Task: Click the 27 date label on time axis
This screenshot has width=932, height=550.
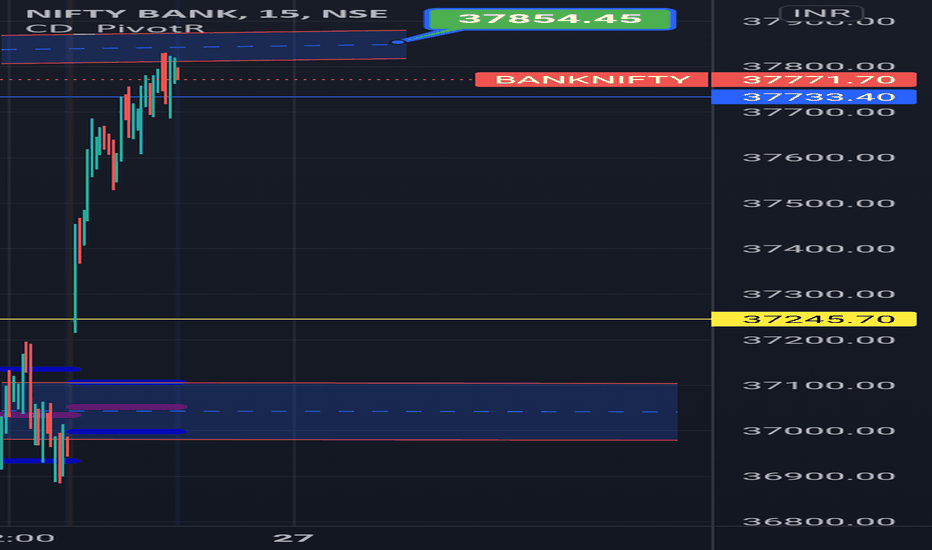Action: (293, 538)
